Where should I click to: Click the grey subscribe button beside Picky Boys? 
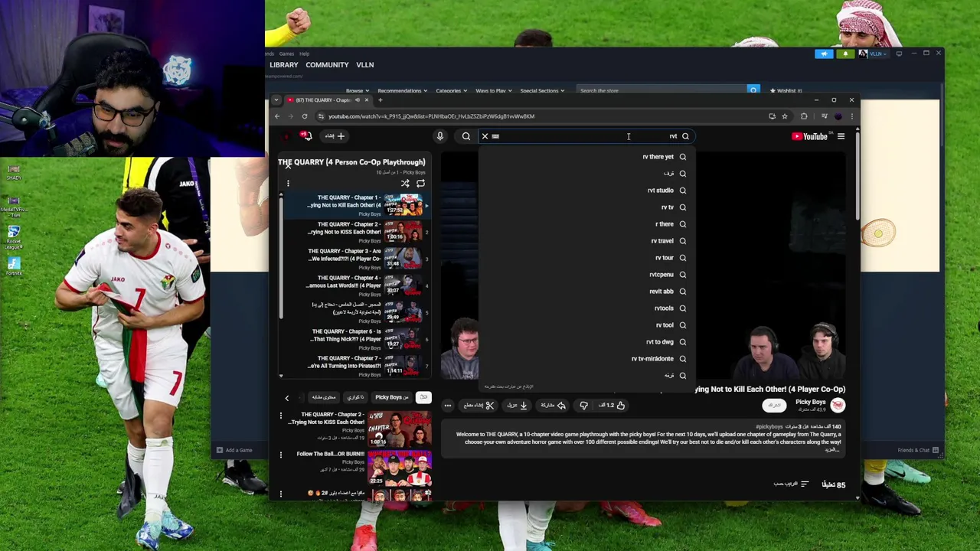pyautogui.click(x=775, y=405)
